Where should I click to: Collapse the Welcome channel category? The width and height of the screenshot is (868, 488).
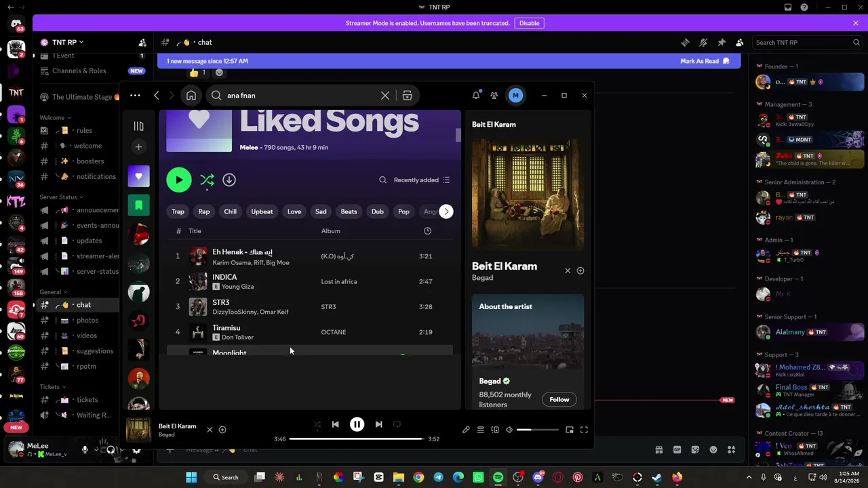tap(55, 118)
